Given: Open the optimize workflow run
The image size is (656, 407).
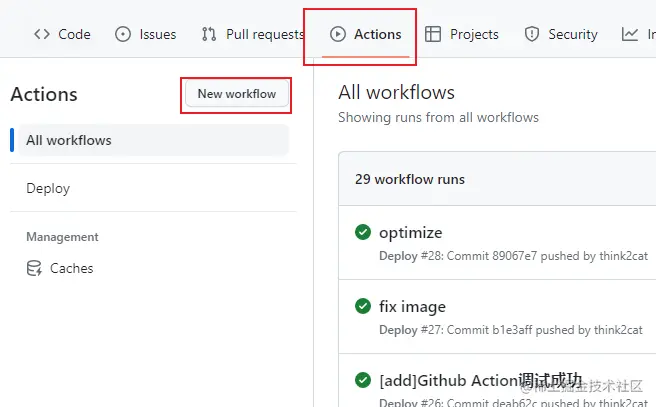Looking at the screenshot, I should pyautogui.click(x=410, y=233).
